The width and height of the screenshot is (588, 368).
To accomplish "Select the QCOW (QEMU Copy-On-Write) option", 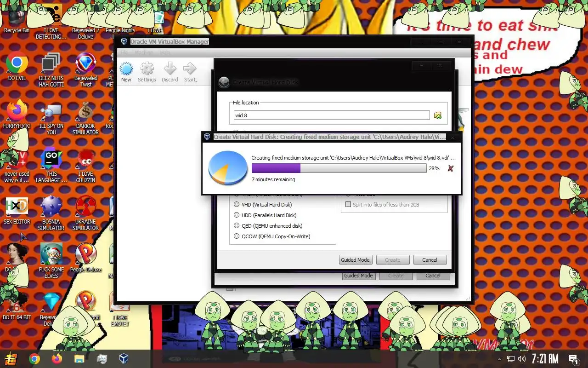I will 272,236.
